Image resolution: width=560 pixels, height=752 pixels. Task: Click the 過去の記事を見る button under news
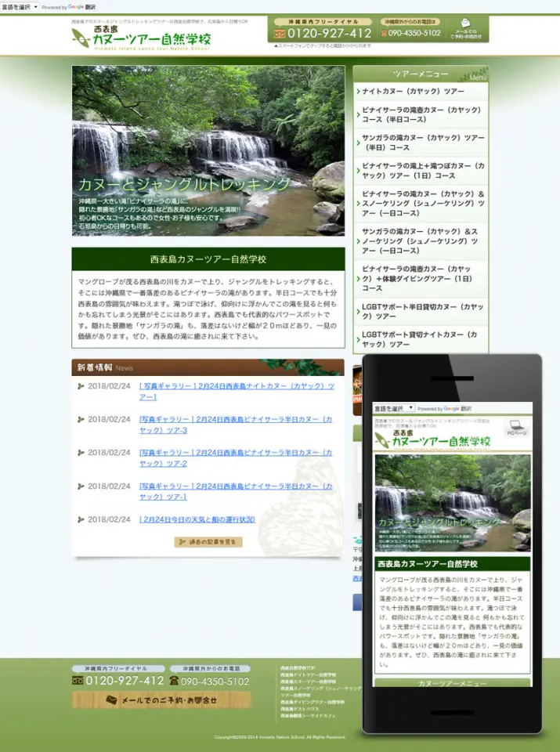(x=208, y=542)
